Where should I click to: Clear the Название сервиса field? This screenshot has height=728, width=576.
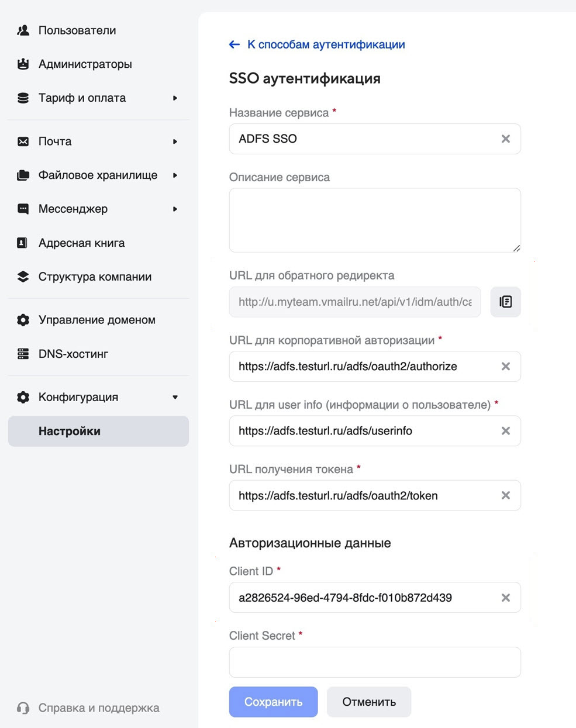506,139
